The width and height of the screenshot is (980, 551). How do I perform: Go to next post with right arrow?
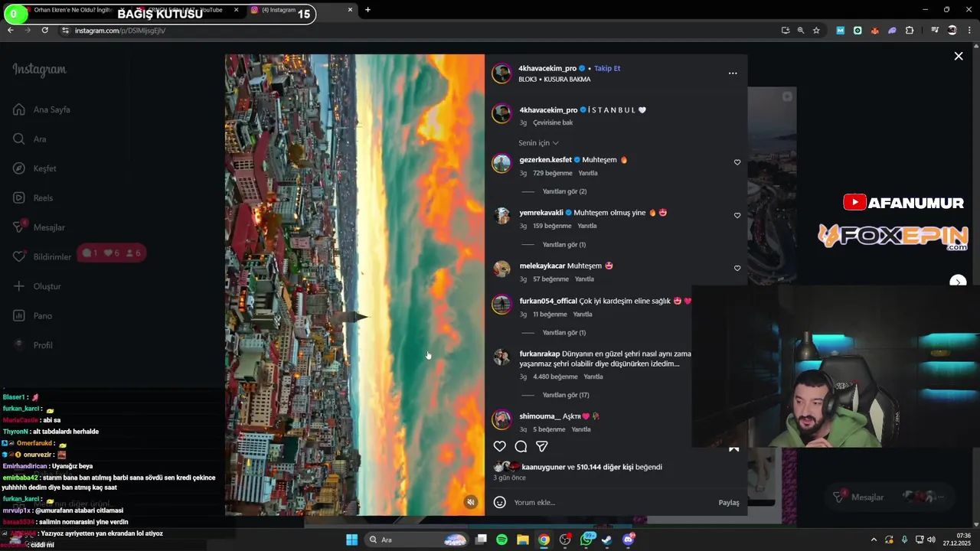click(x=958, y=282)
